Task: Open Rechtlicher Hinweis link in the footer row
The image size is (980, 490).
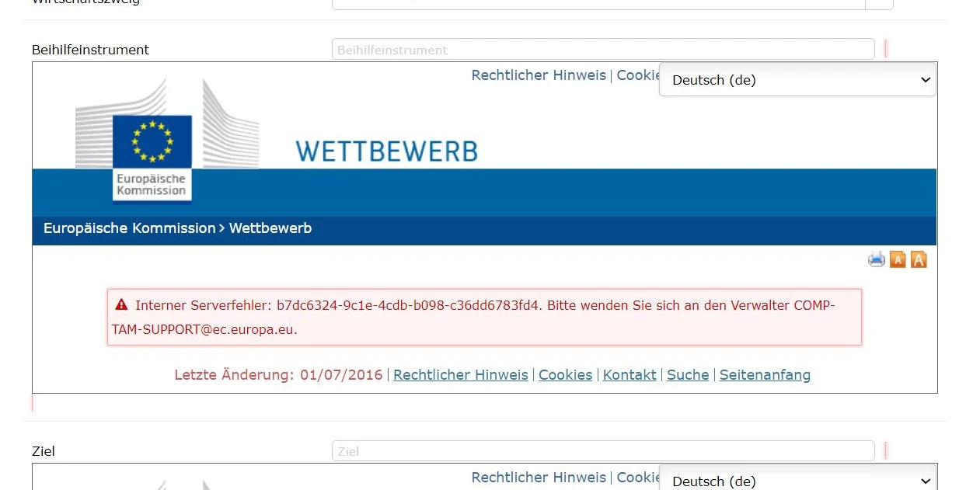Action: coord(461,375)
